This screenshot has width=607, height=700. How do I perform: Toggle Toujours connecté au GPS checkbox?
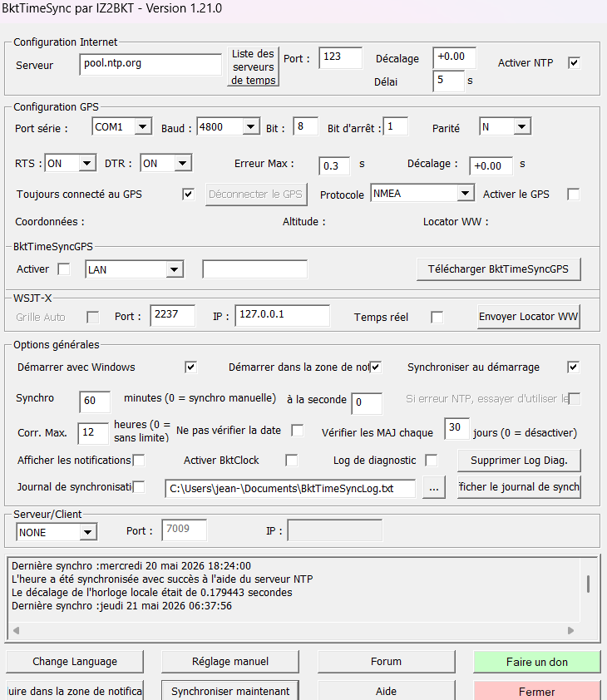[x=189, y=195]
